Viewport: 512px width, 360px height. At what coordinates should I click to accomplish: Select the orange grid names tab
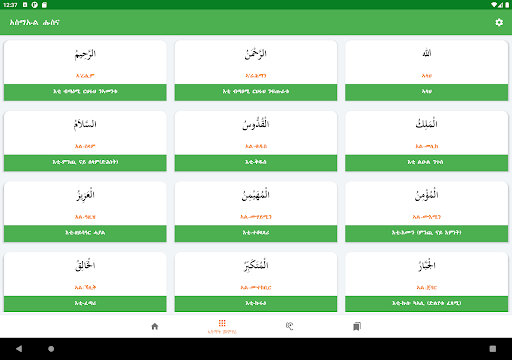tap(222, 326)
